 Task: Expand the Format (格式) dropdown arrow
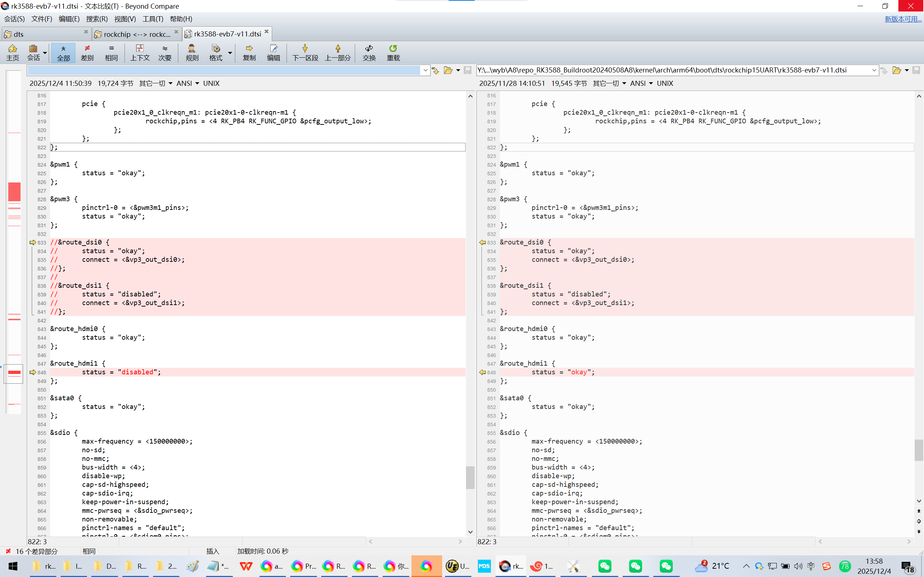pos(230,53)
